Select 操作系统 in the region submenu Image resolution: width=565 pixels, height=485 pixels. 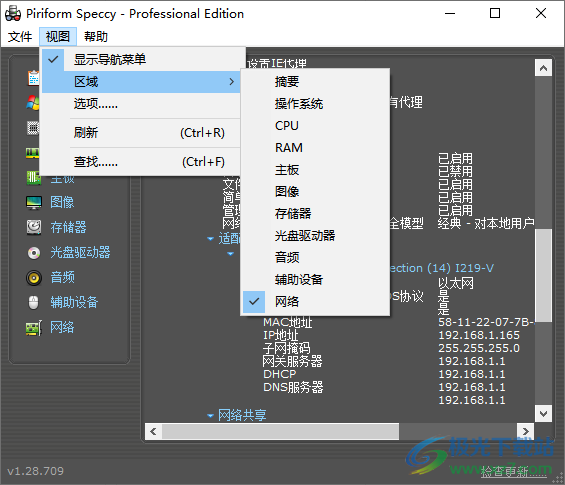click(x=315, y=104)
